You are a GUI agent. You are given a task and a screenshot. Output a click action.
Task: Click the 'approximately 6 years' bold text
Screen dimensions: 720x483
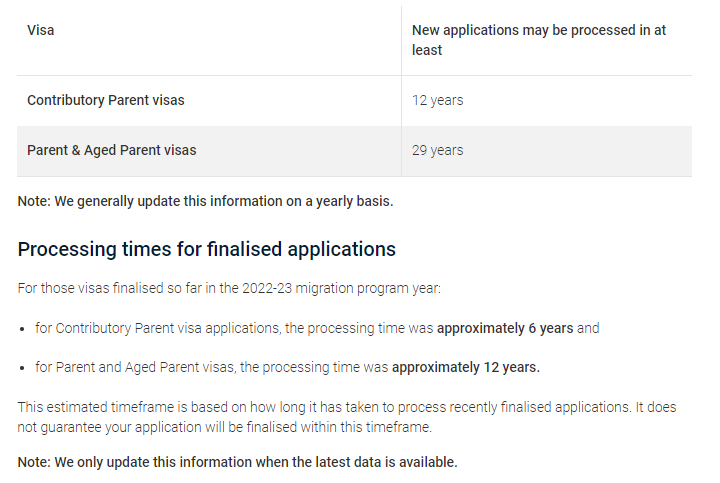point(505,328)
